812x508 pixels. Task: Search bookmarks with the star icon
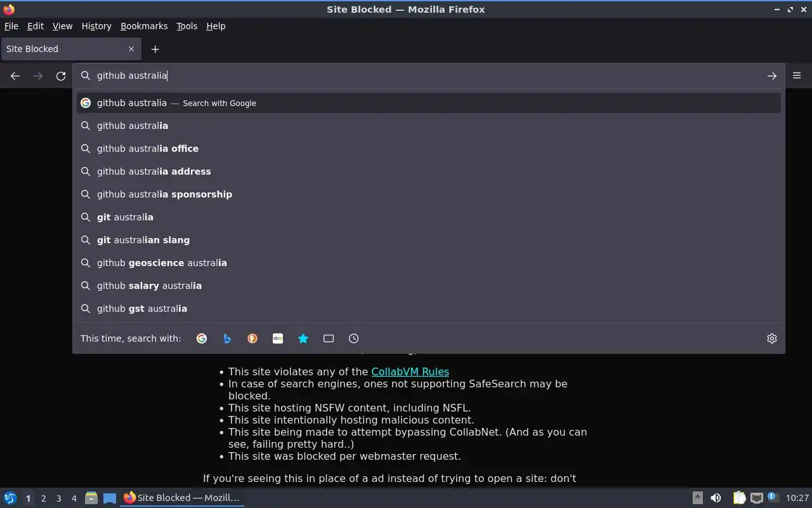(303, 338)
